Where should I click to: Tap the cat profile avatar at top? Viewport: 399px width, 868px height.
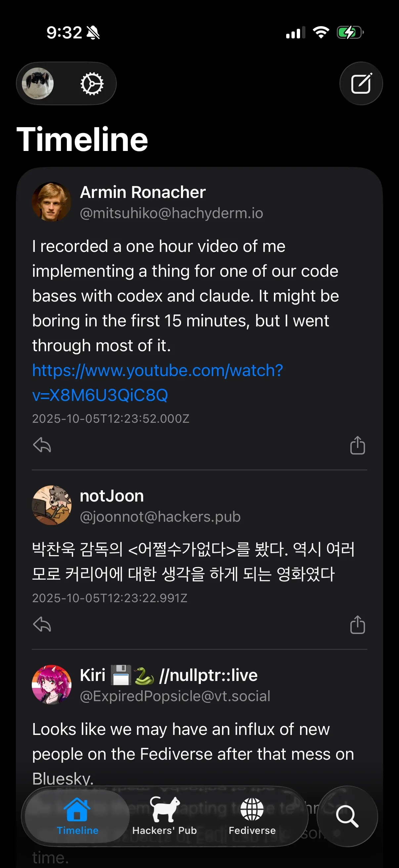click(x=38, y=83)
